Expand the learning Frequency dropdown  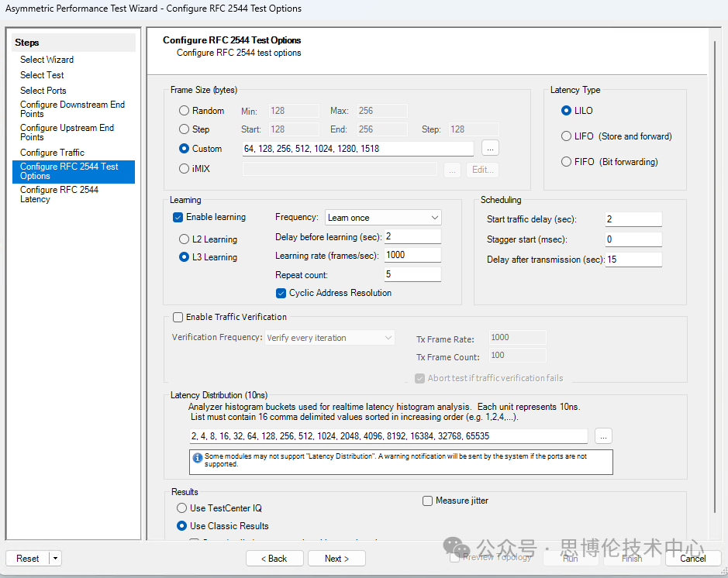coord(383,218)
